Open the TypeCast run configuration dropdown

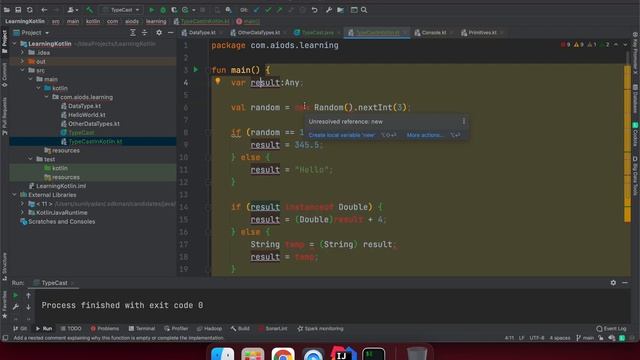(121, 10)
